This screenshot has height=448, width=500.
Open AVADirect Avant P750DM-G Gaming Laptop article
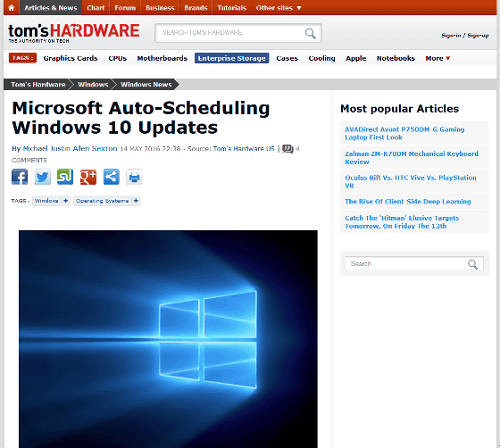[x=404, y=133]
